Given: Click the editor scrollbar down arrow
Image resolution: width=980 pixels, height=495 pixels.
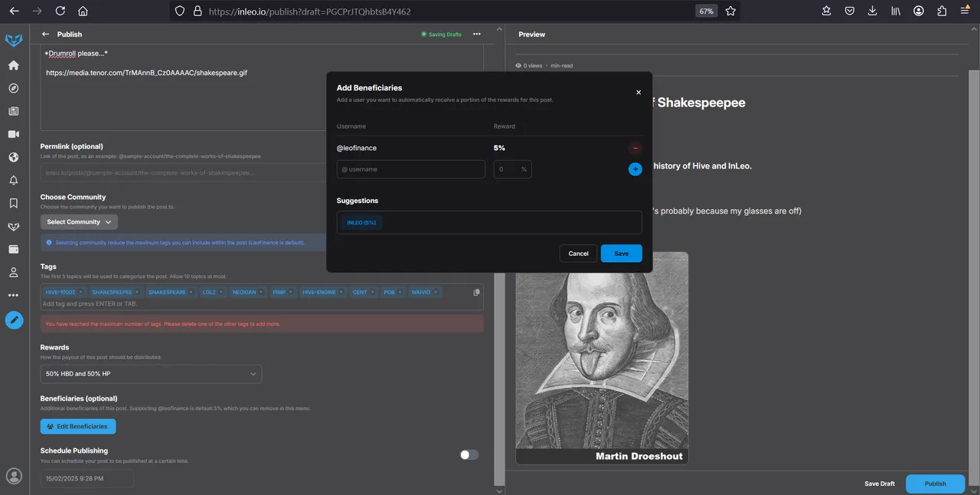Looking at the screenshot, I should coord(500,490).
